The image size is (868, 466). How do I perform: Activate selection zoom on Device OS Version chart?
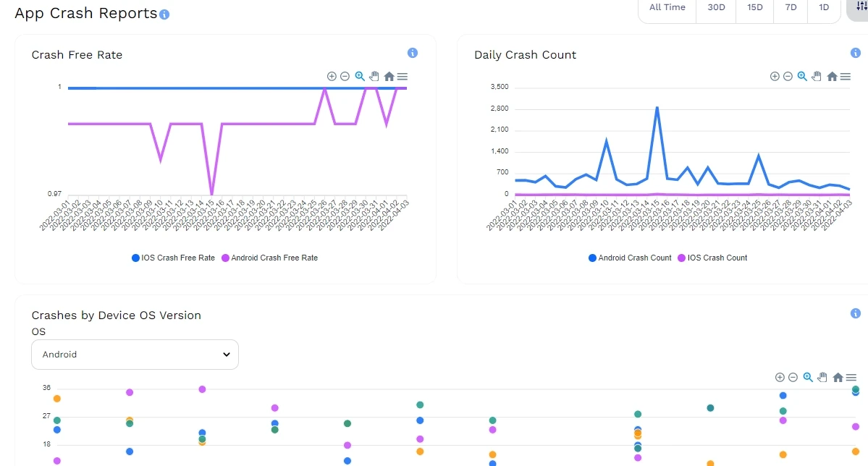click(x=808, y=378)
